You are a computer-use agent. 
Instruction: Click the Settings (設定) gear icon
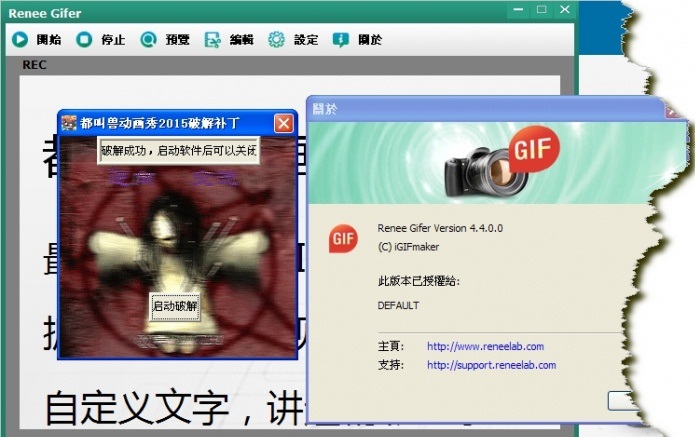277,39
